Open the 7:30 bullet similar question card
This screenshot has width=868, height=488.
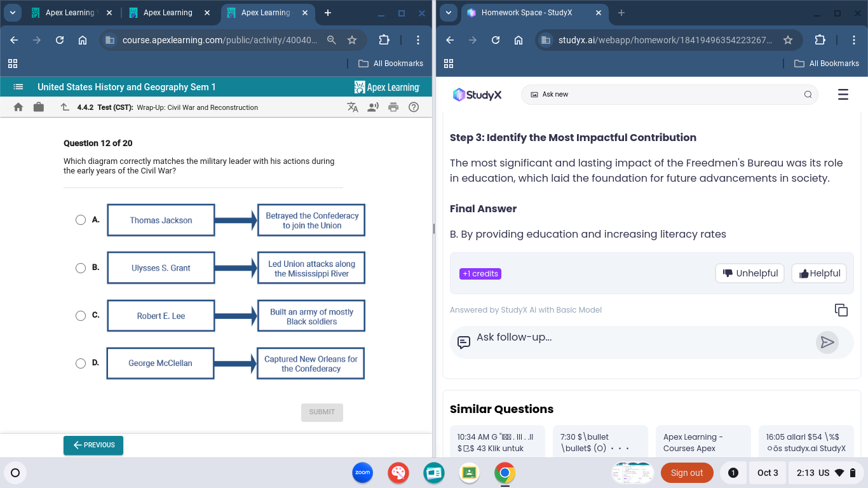pos(600,442)
